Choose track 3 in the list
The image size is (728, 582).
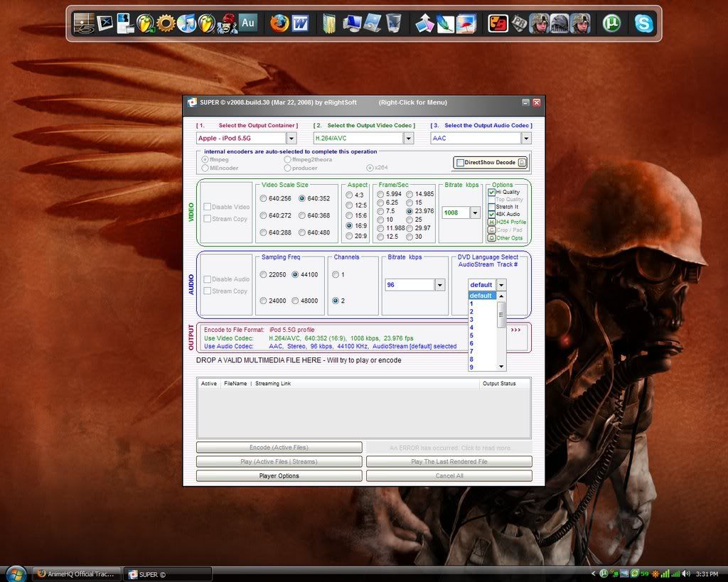[483, 320]
